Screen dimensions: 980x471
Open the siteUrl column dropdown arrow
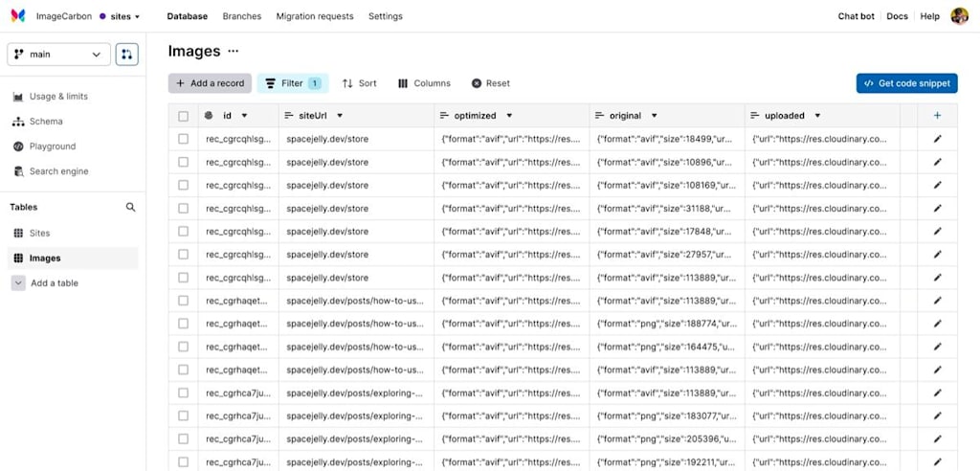[x=340, y=116]
